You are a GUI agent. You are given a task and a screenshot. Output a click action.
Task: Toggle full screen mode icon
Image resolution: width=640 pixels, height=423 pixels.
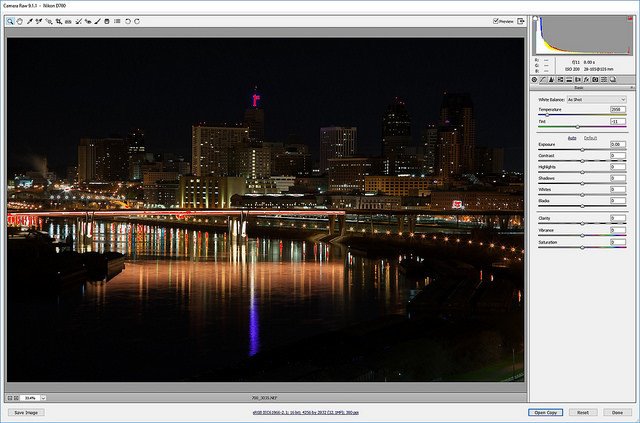click(521, 21)
